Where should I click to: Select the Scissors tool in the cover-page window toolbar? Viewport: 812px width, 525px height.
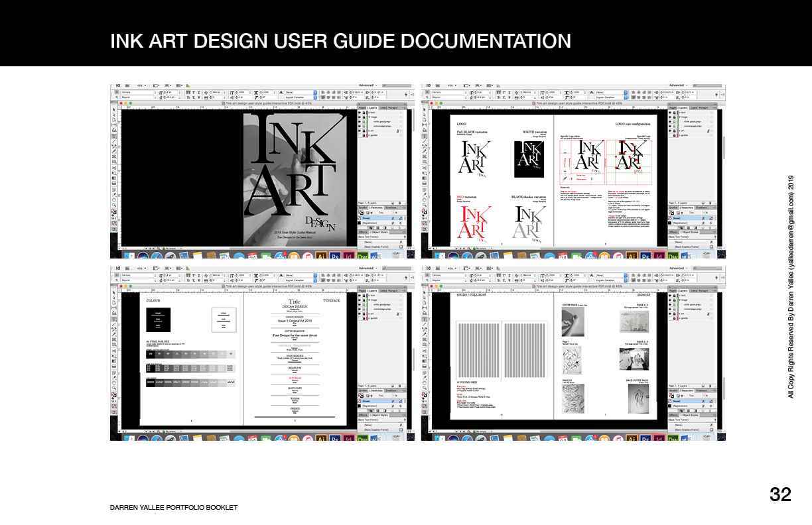coord(114,168)
